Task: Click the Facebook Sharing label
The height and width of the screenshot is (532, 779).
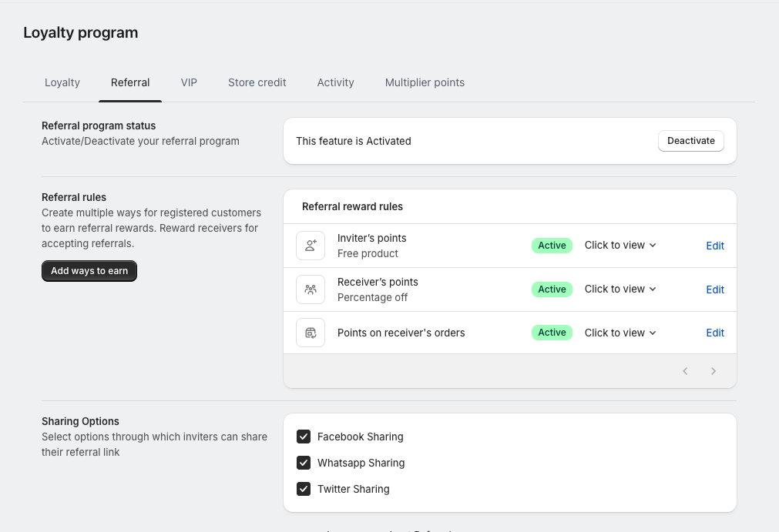Action: [x=360, y=437]
